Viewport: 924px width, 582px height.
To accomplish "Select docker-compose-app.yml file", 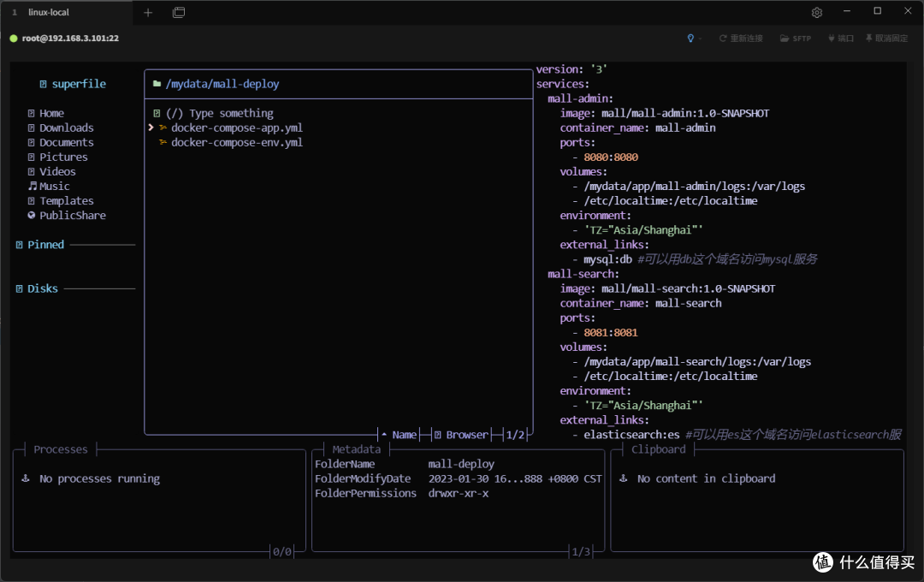I will coord(236,128).
